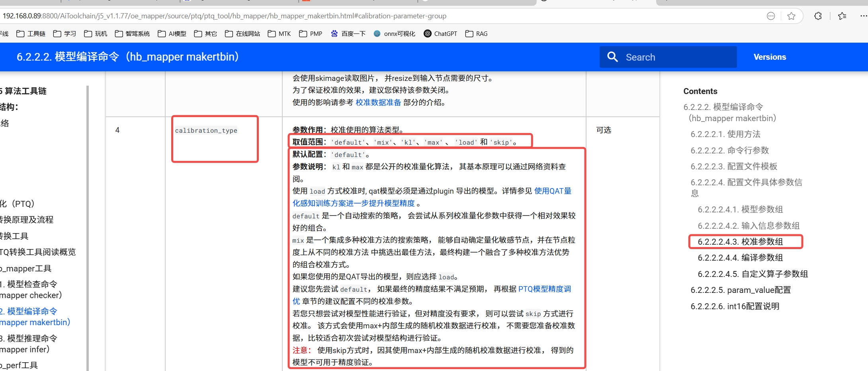Open the 百度一下 bookmark
This screenshot has width=868, height=371.
348,34
